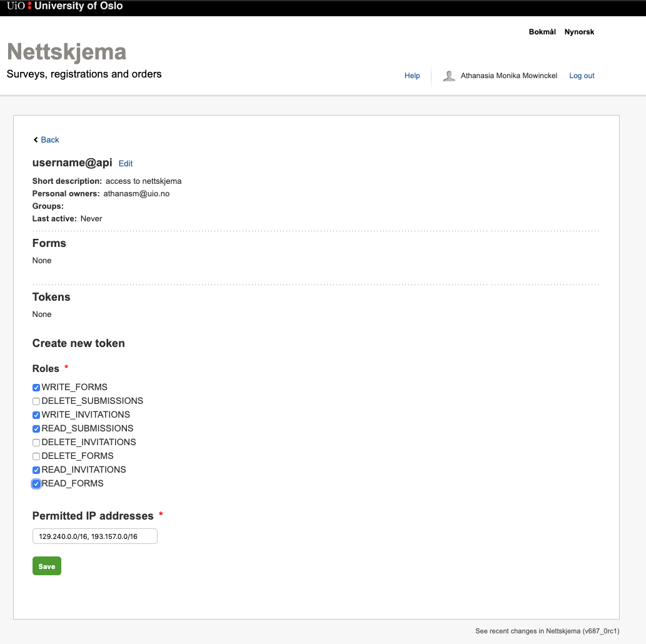Click the 'Create new token' heading
The image size is (646, 644).
click(79, 343)
